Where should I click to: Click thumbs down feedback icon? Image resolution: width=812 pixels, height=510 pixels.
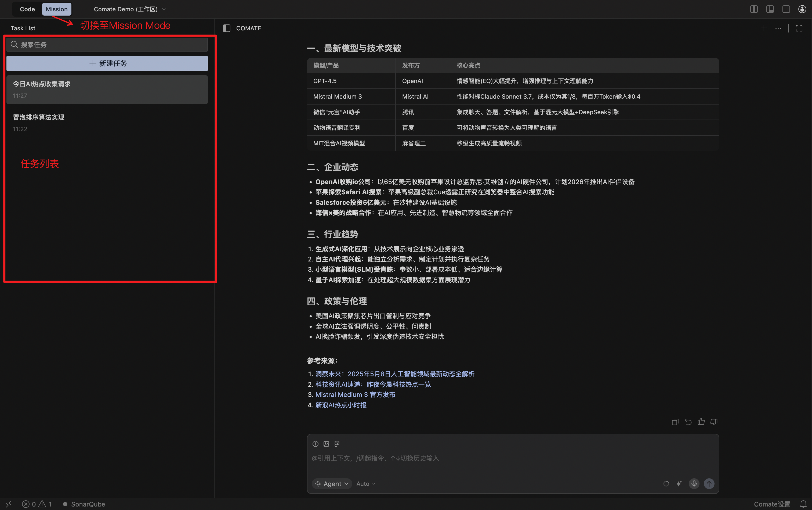714,422
